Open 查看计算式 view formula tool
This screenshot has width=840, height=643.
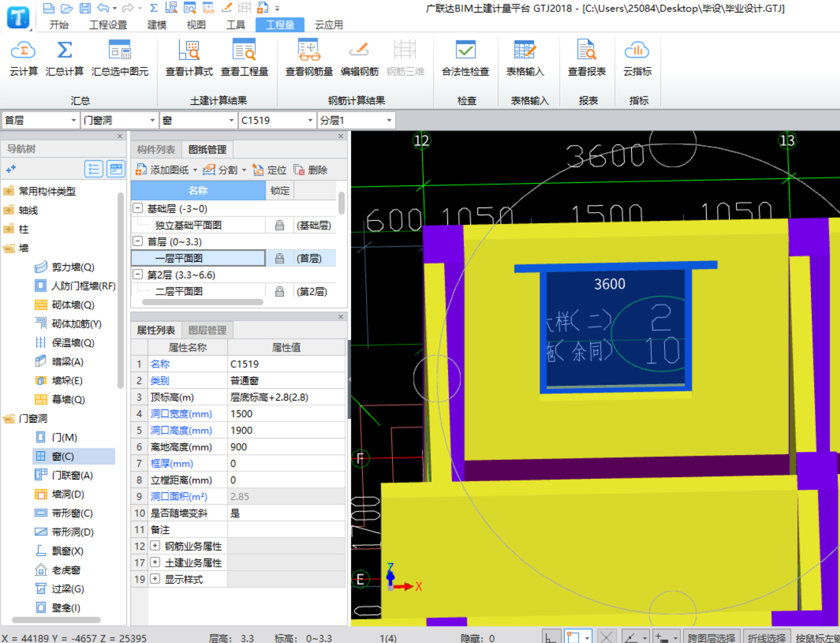pyautogui.click(x=189, y=59)
